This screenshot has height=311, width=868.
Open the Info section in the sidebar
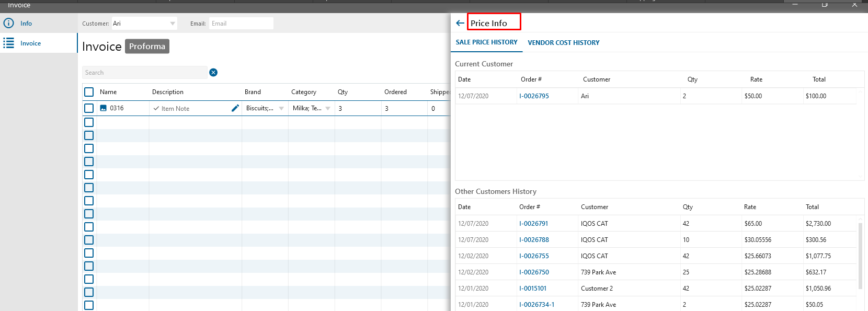coord(26,24)
